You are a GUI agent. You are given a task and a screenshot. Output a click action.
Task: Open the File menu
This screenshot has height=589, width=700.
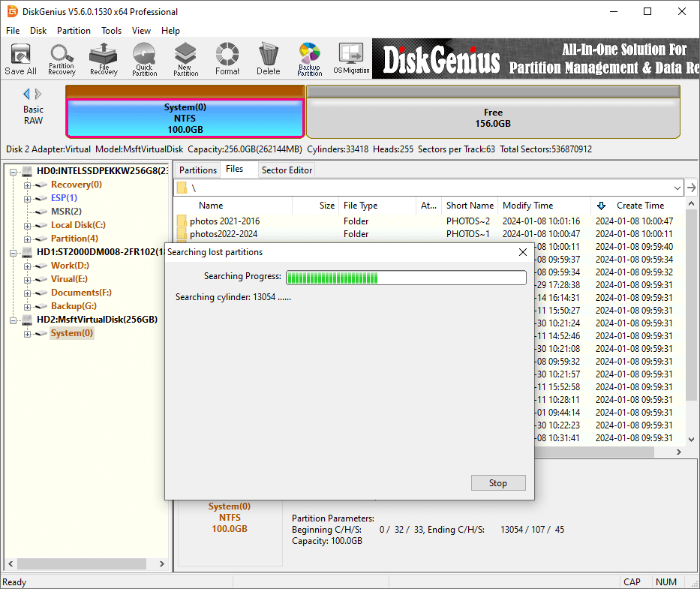click(x=13, y=30)
